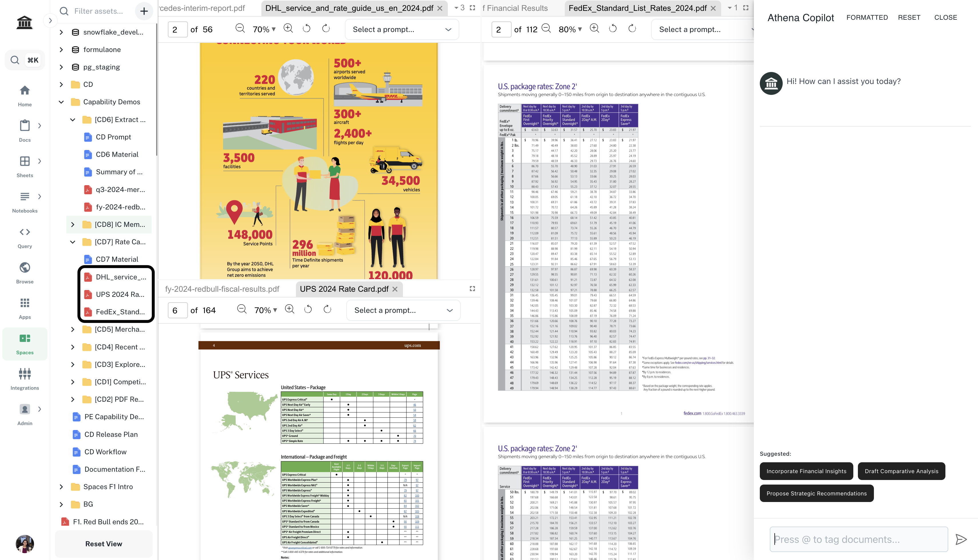The width and height of the screenshot is (978, 560).
Task: Switch to the Financial Results tab
Action: pyautogui.click(x=515, y=8)
